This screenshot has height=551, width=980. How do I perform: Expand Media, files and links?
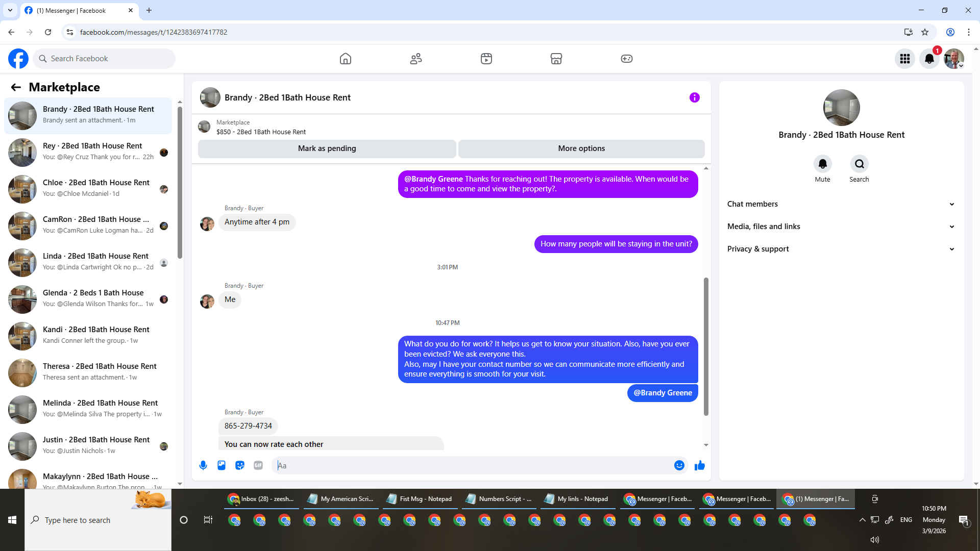tap(841, 227)
